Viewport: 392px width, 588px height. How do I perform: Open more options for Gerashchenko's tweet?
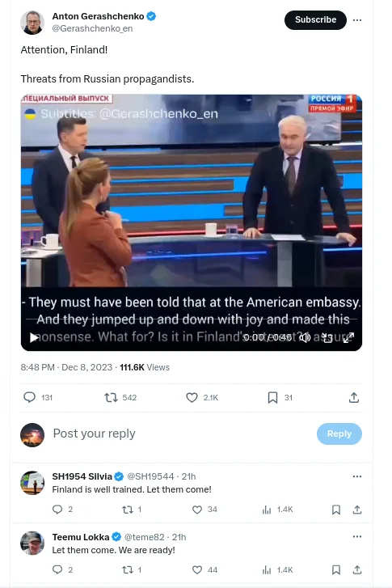click(x=357, y=20)
